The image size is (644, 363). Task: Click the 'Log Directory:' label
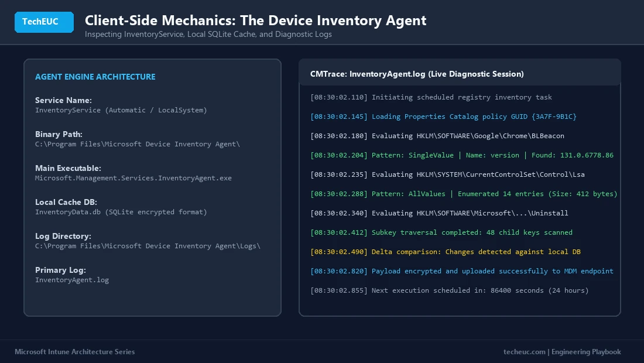63,236
